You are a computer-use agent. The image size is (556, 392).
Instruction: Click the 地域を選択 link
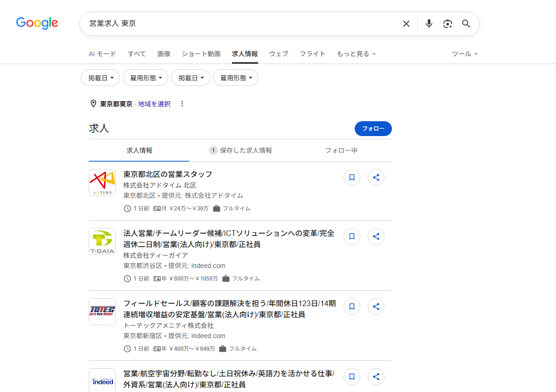(154, 104)
